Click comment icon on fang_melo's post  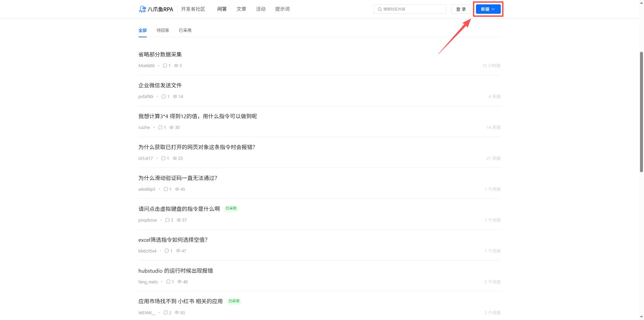click(168, 282)
